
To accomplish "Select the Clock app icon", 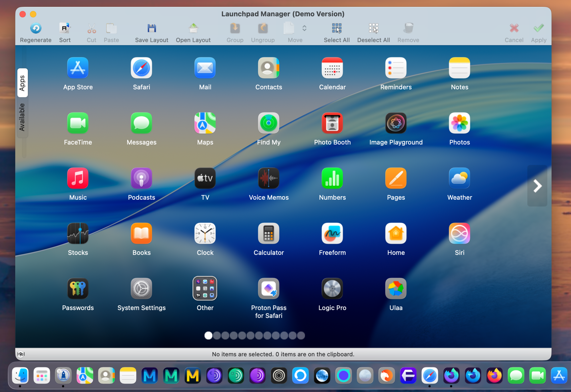I will pos(205,233).
